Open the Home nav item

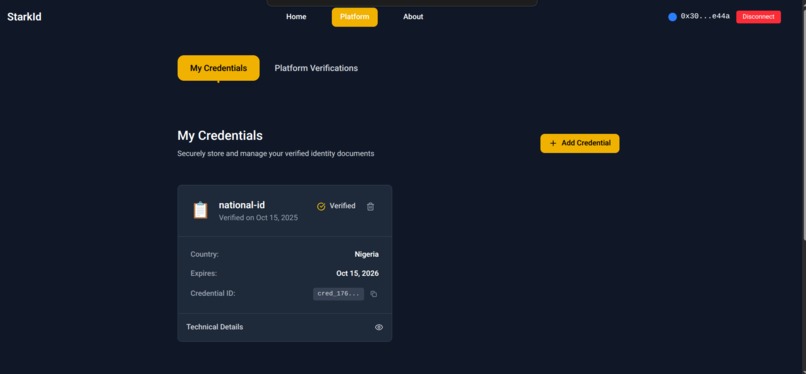tap(296, 17)
